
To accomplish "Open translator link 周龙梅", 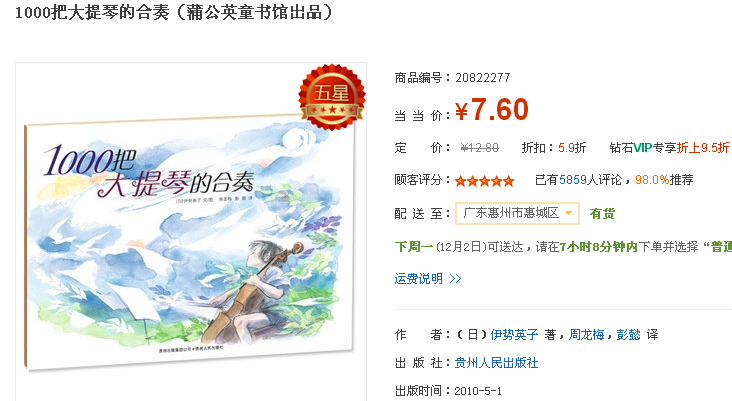I will 586,334.
